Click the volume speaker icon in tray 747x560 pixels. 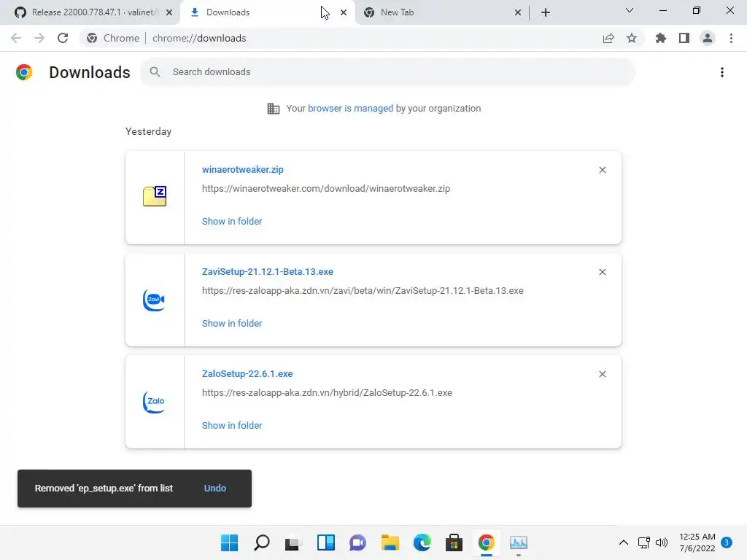pyautogui.click(x=662, y=542)
